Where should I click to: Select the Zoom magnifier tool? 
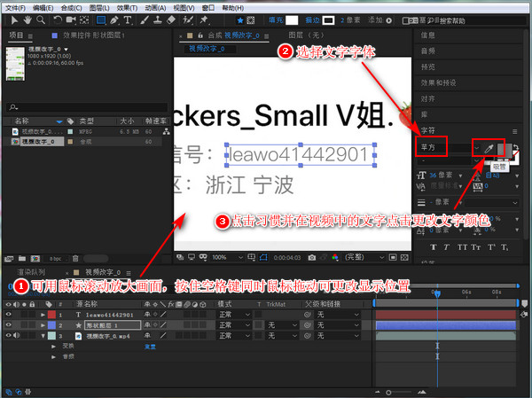(x=39, y=19)
